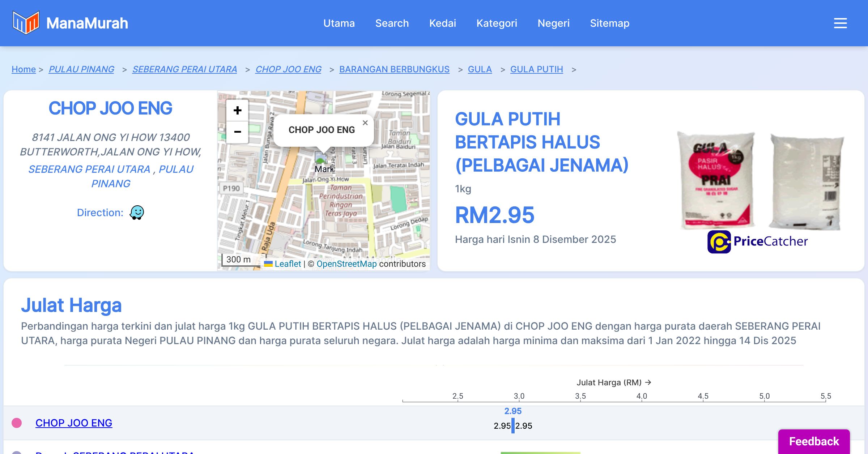Open the Search menu item

(x=392, y=23)
